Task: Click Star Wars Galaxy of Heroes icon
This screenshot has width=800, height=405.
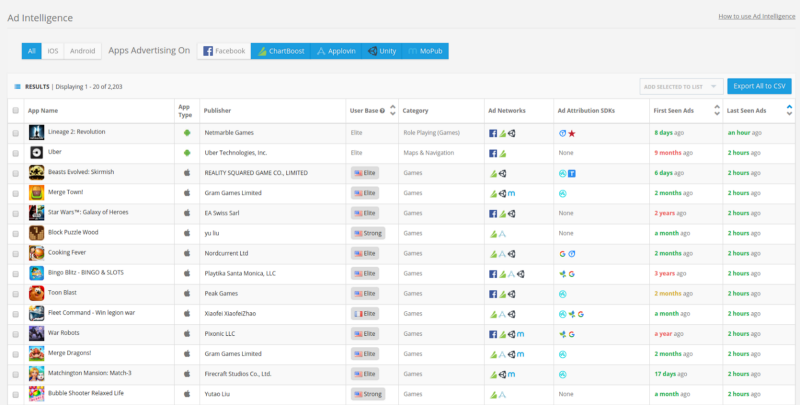Action: [x=36, y=213]
